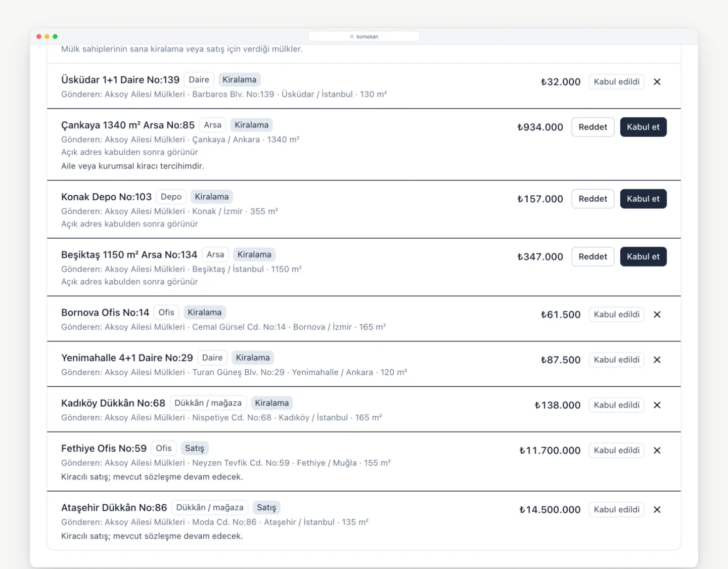Reject the Çankaya 1340 m² Arsa offer
The width and height of the screenshot is (728, 569).
pyautogui.click(x=593, y=127)
